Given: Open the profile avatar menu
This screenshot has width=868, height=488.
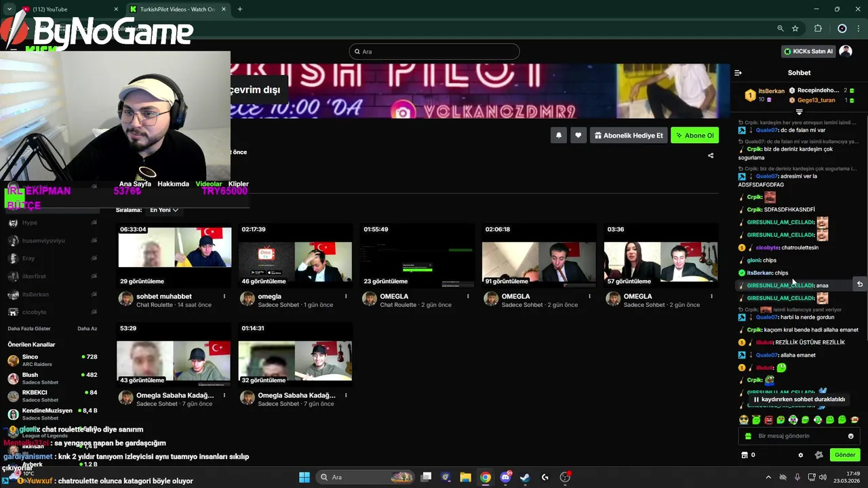Looking at the screenshot, I should 846,52.
